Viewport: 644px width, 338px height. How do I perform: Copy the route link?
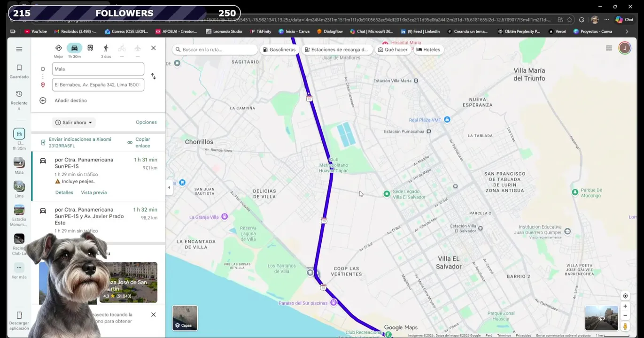[x=139, y=142]
